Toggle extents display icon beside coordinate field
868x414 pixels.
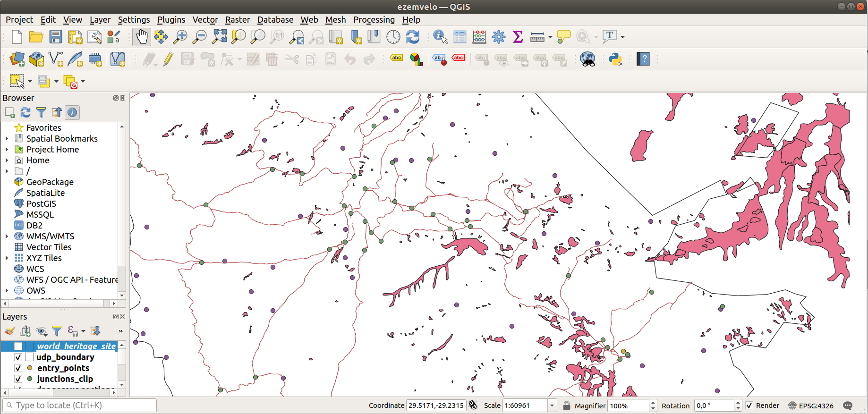pos(473,406)
